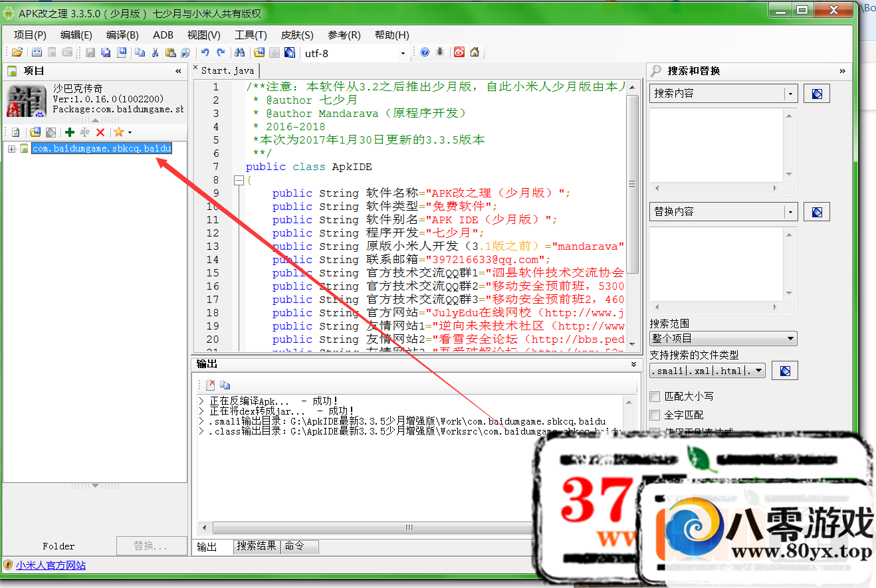This screenshot has width=876, height=588.
Task: Click the green plus add icon
Action: pyautogui.click(x=70, y=132)
